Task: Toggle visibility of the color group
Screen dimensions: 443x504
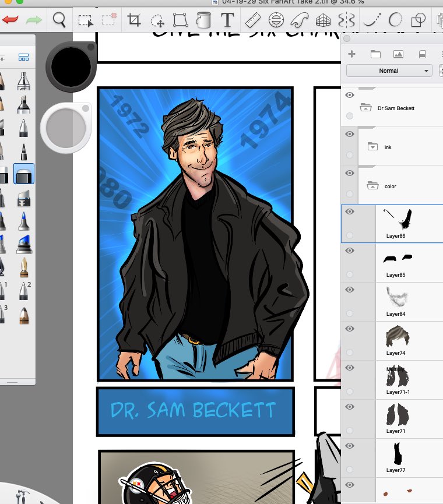Action: point(350,173)
